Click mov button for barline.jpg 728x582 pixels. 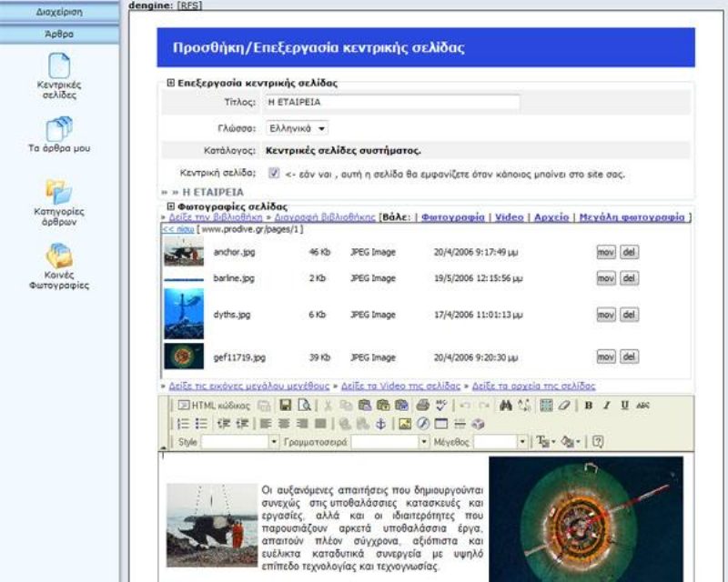[606, 278]
